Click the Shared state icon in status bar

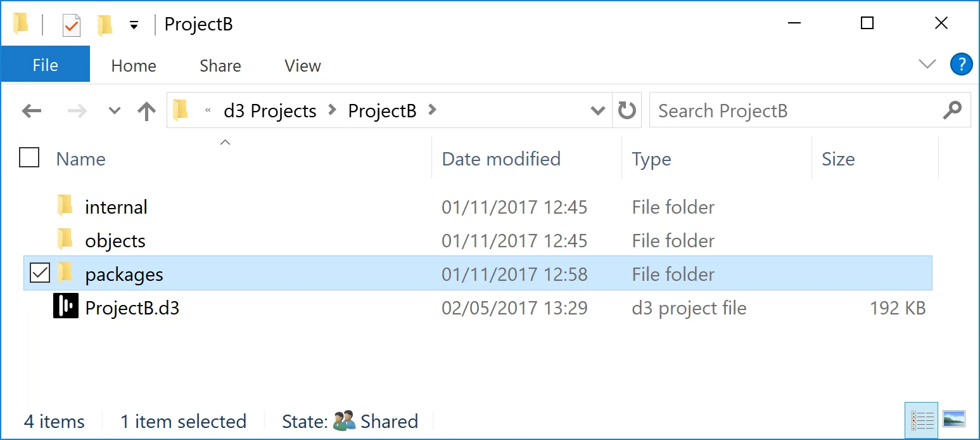[x=346, y=420]
